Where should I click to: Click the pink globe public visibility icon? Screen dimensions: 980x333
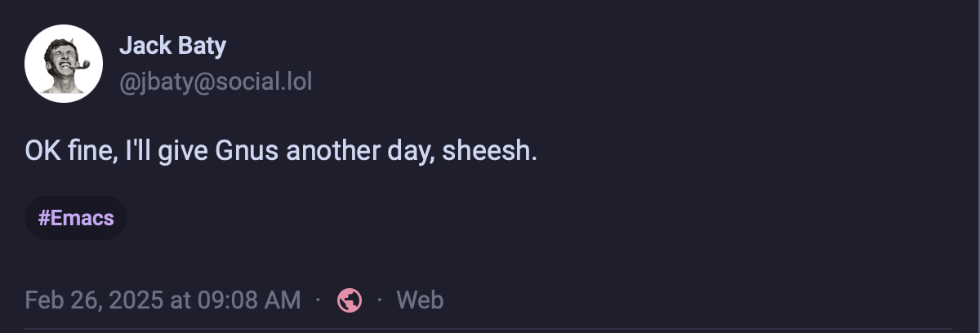(350, 300)
